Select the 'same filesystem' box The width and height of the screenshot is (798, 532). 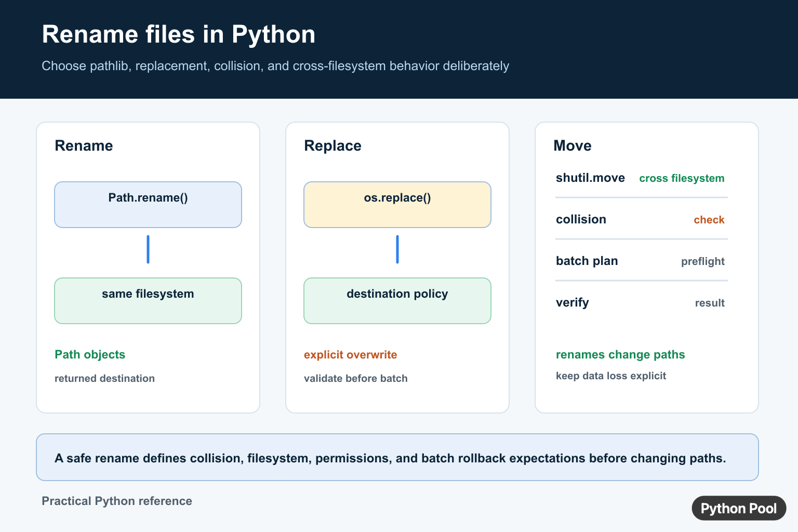[x=148, y=301]
